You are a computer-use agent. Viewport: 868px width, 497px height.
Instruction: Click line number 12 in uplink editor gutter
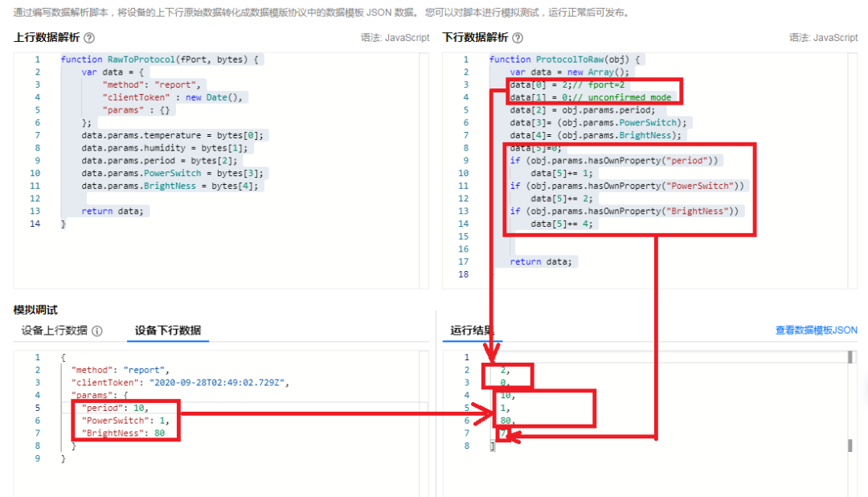tap(35, 199)
